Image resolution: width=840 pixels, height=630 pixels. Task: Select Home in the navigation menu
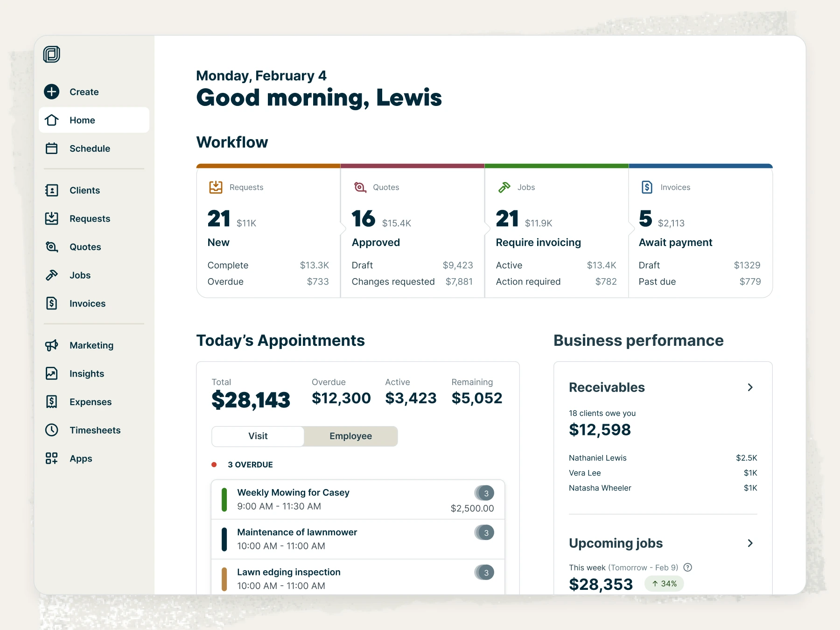pos(82,120)
